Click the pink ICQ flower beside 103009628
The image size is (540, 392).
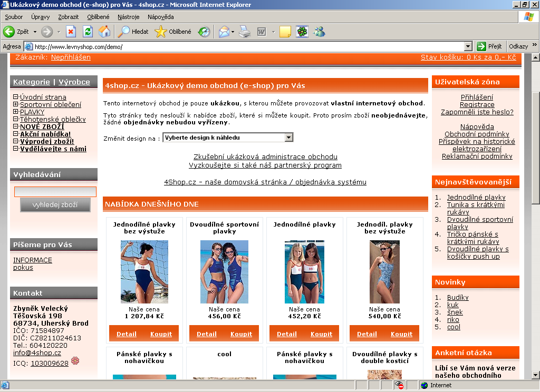click(x=75, y=360)
